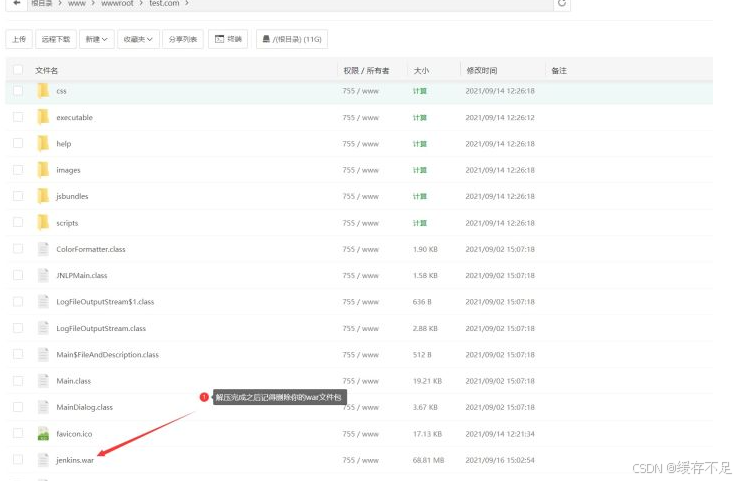Click the LogFileOutputStream$1.class file icon
The height and width of the screenshot is (481, 743).
coord(43,301)
